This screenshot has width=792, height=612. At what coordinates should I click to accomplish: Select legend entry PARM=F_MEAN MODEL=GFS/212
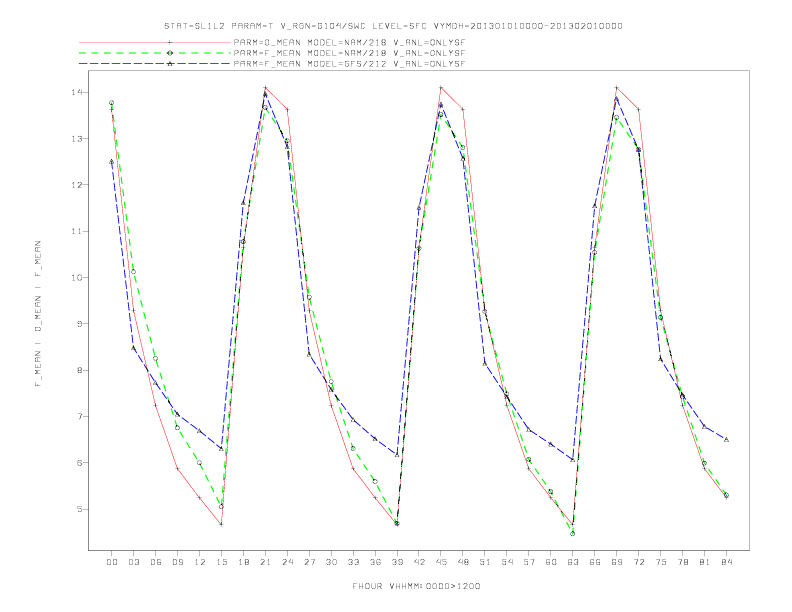tap(349, 64)
